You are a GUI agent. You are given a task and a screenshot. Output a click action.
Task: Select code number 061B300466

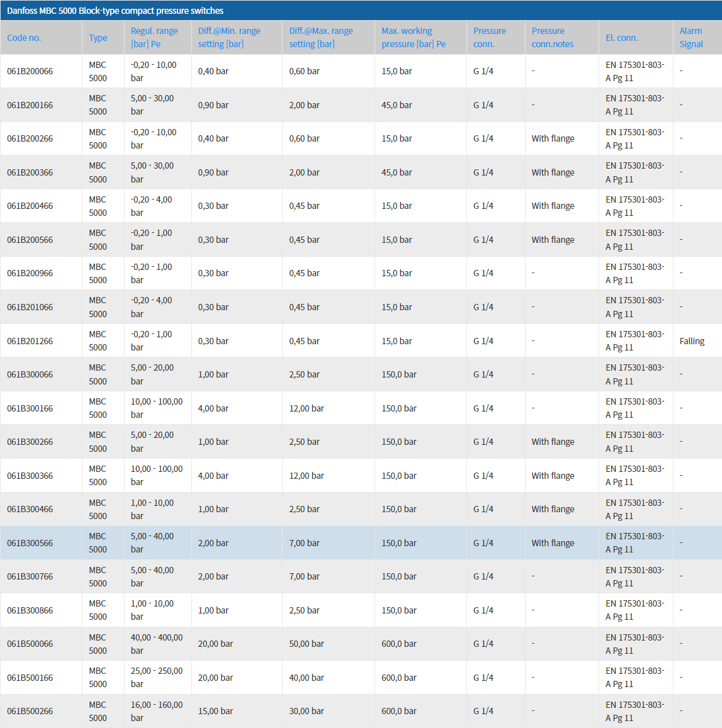(x=30, y=509)
